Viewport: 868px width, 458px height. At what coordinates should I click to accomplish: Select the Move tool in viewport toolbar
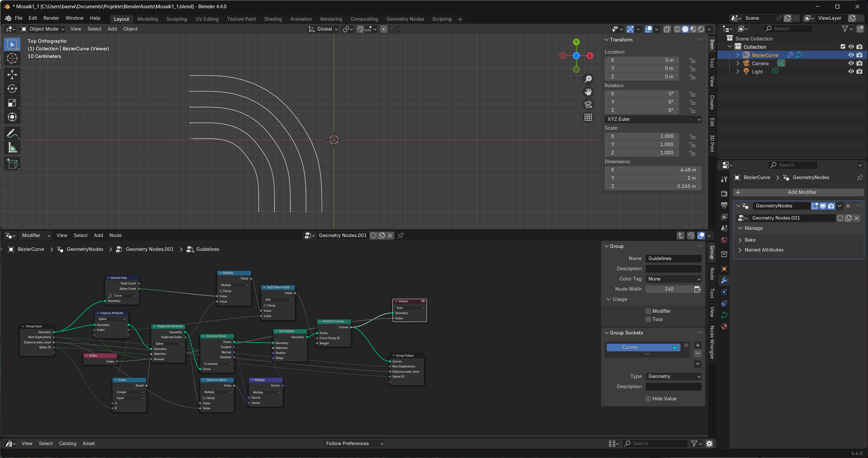click(12, 74)
